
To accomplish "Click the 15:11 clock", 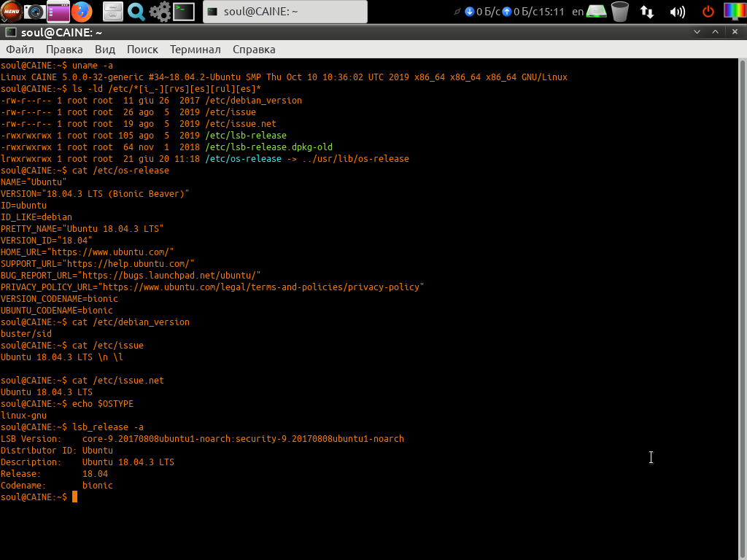I will point(551,12).
